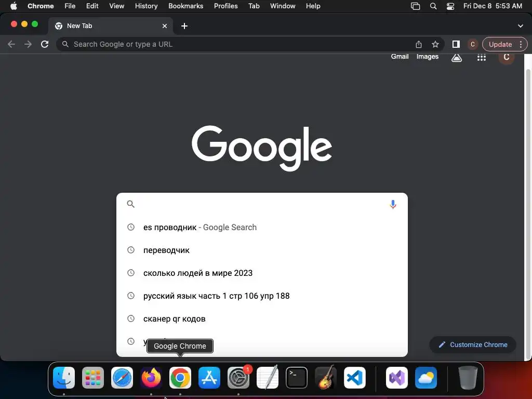Open a new tab with the plus button
Viewport: 532px width, 399px height.
184,26
